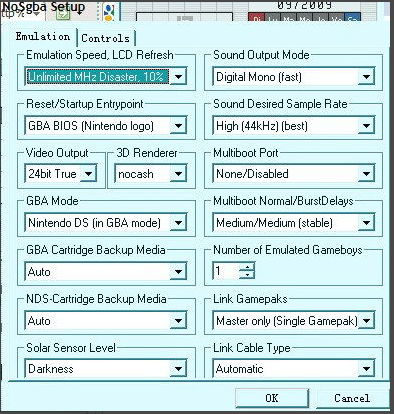Open NDS-Cartridge Backup Media dropdown
Image resolution: width=394 pixels, height=414 pixels.
(x=178, y=321)
